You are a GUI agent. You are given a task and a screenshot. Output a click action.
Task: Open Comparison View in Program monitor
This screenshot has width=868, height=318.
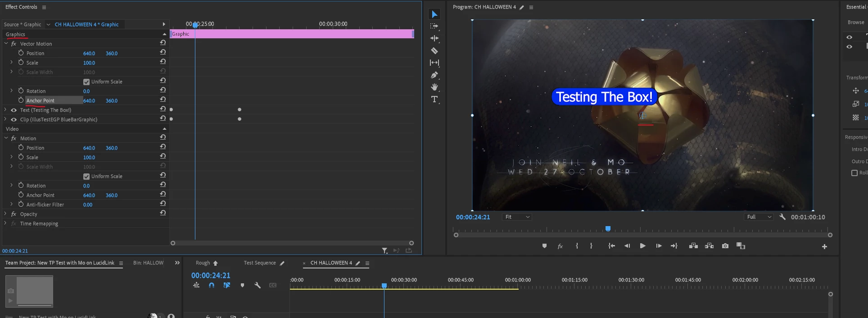(x=741, y=246)
